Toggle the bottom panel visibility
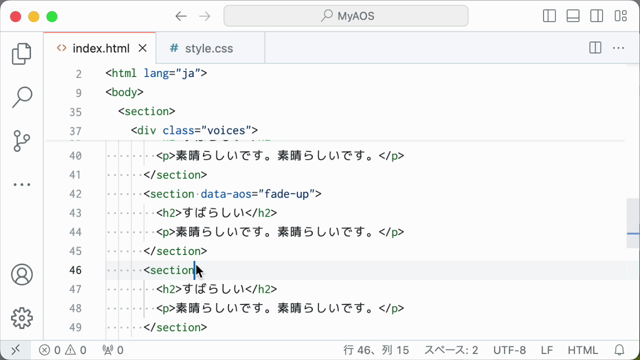 (x=573, y=16)
